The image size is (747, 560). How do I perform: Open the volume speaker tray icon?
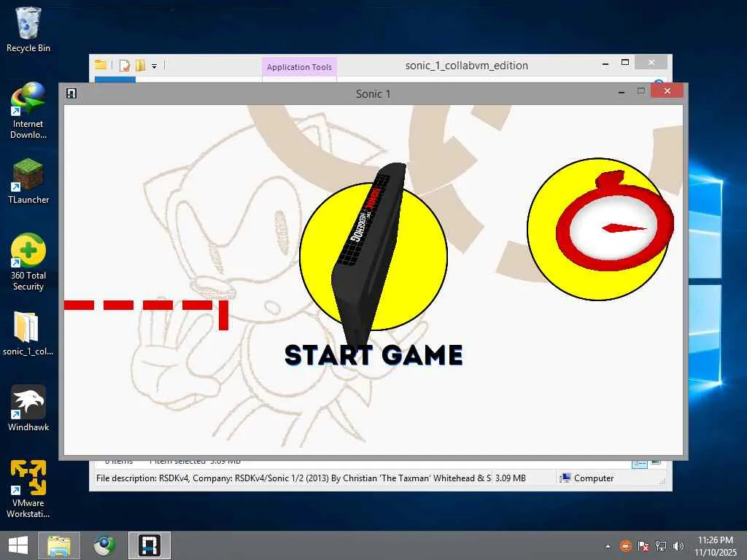(678, 545)
